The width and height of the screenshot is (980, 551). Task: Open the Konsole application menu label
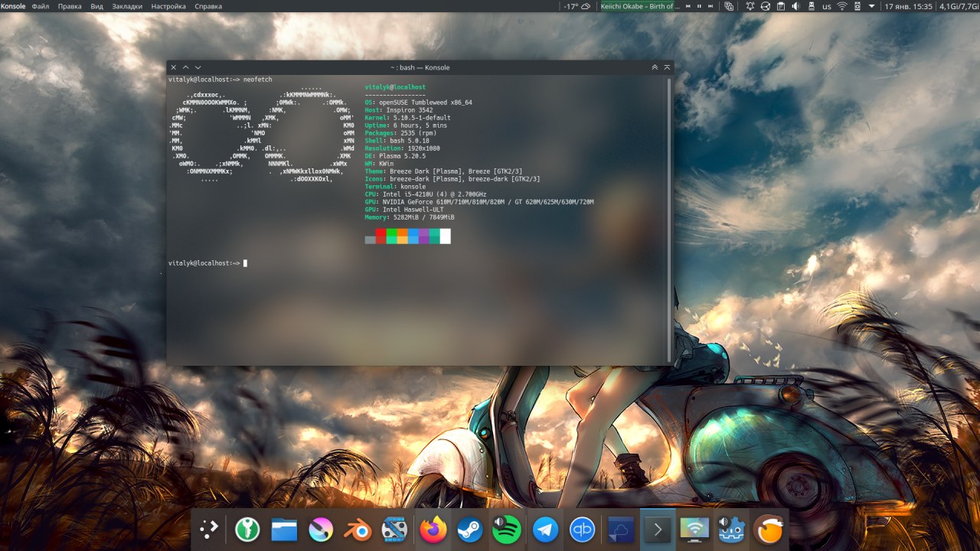[13, 6]
